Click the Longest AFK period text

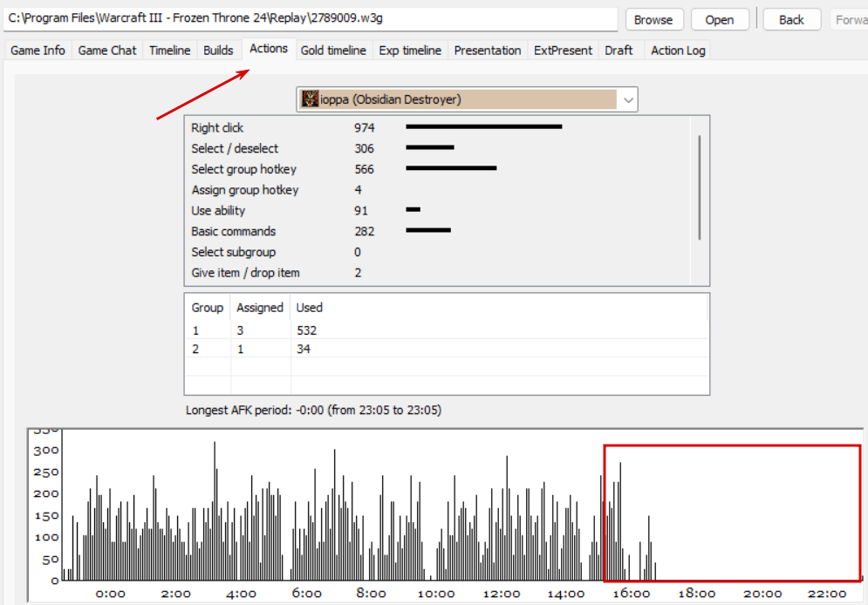[x=313, y=411]
